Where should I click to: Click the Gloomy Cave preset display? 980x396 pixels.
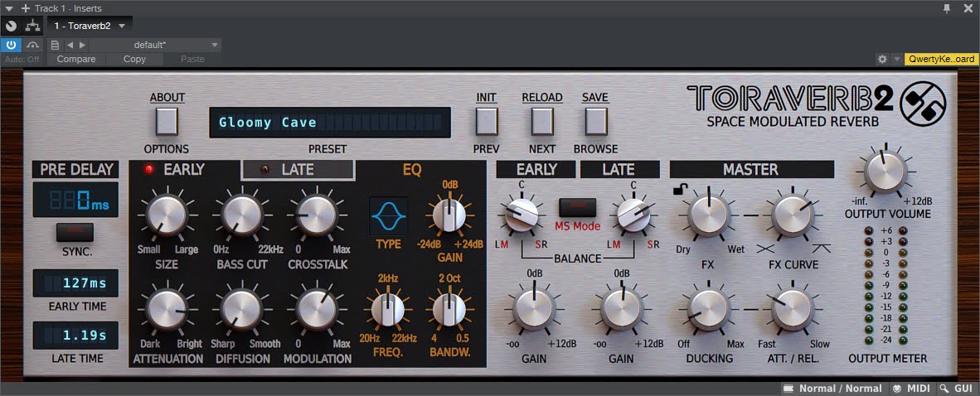330,122
